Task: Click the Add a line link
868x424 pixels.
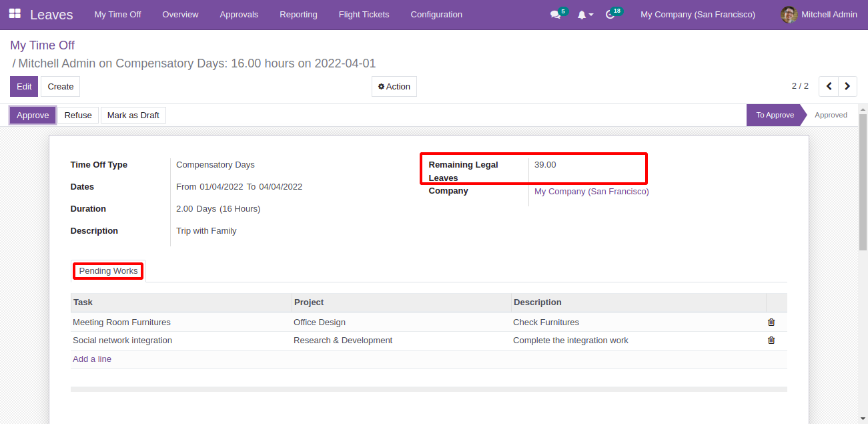Action: (92, 359)
